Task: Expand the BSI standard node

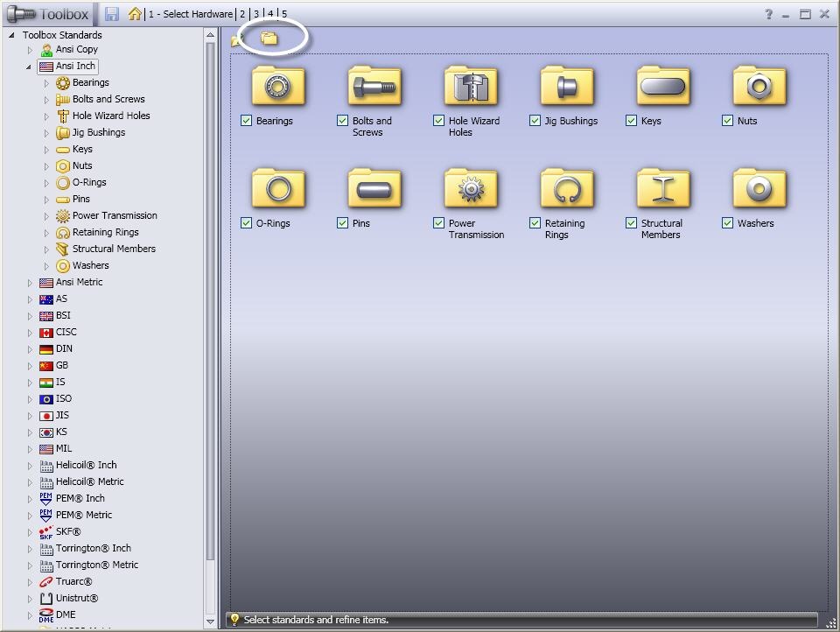Action: point(30,316)
